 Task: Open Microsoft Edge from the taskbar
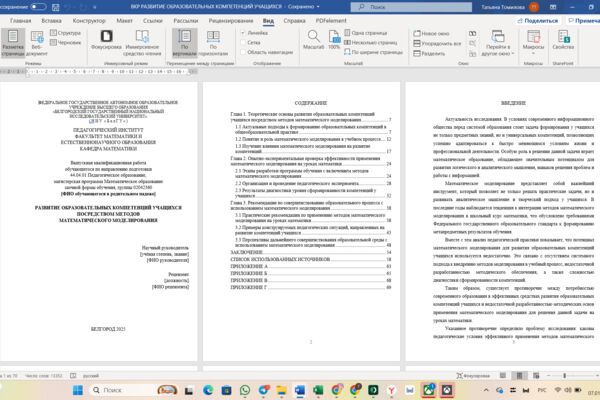pyautogui.click(x=208, y=390)
